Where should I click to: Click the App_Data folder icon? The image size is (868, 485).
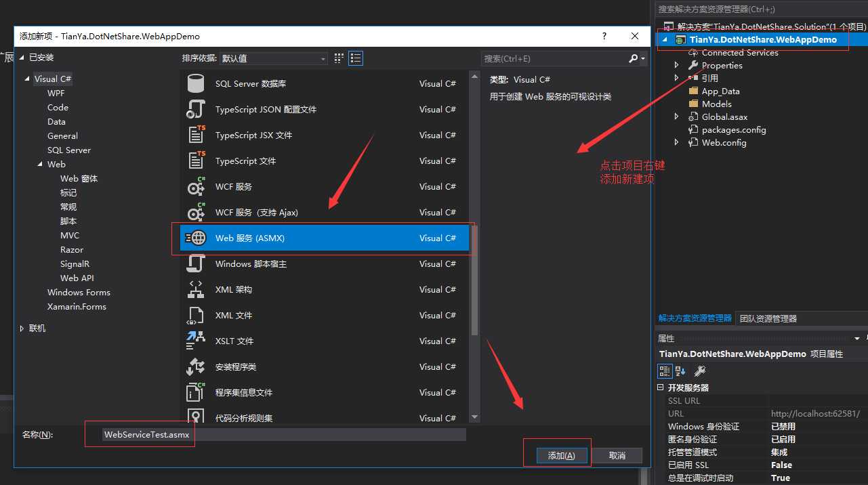click(693, 91)
